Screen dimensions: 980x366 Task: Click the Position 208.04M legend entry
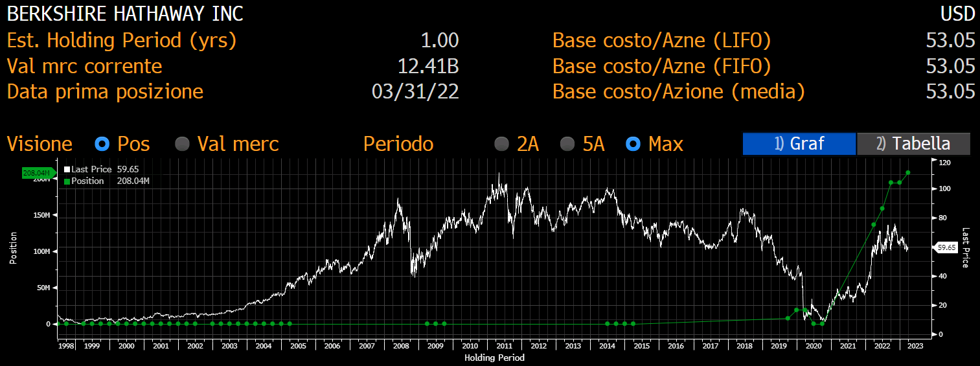tap(107, 181)
